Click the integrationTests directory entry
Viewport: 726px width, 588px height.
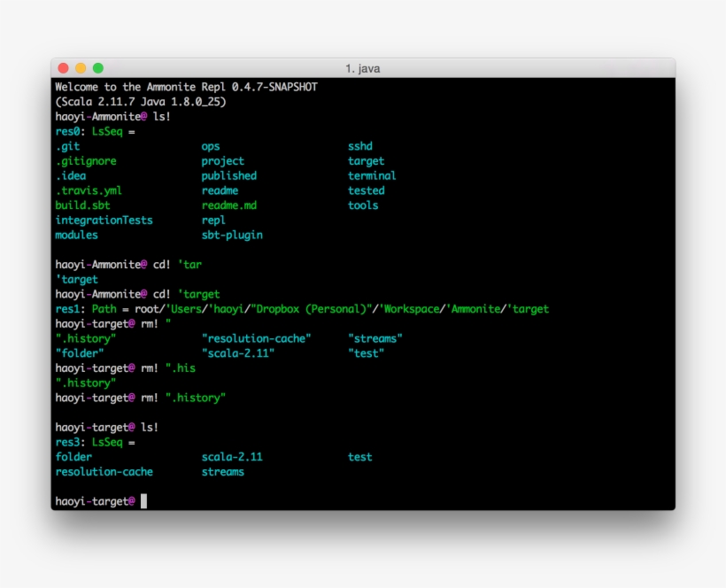[x=104, y=220]
